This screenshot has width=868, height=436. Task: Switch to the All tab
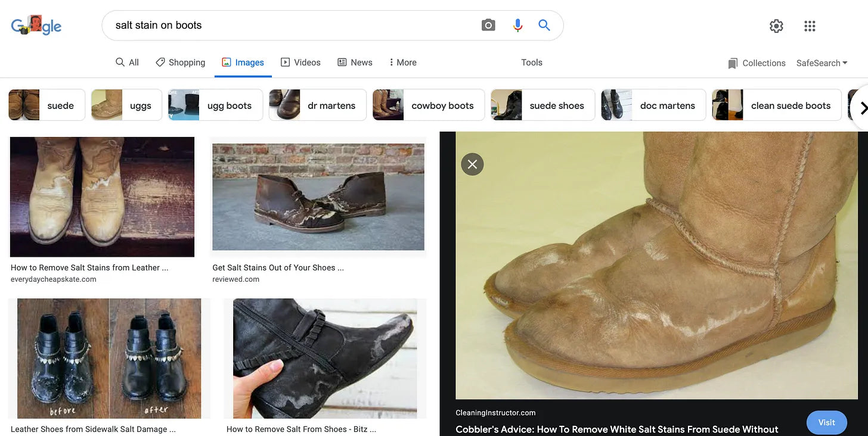tap(127, 62)
